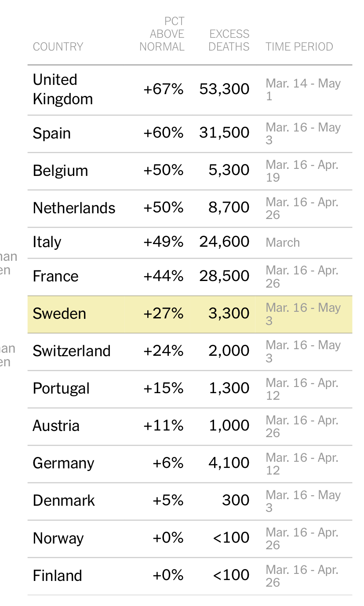Click the TIME PERIOD column header
364x606 pixels.
click(x=299, y=47)
